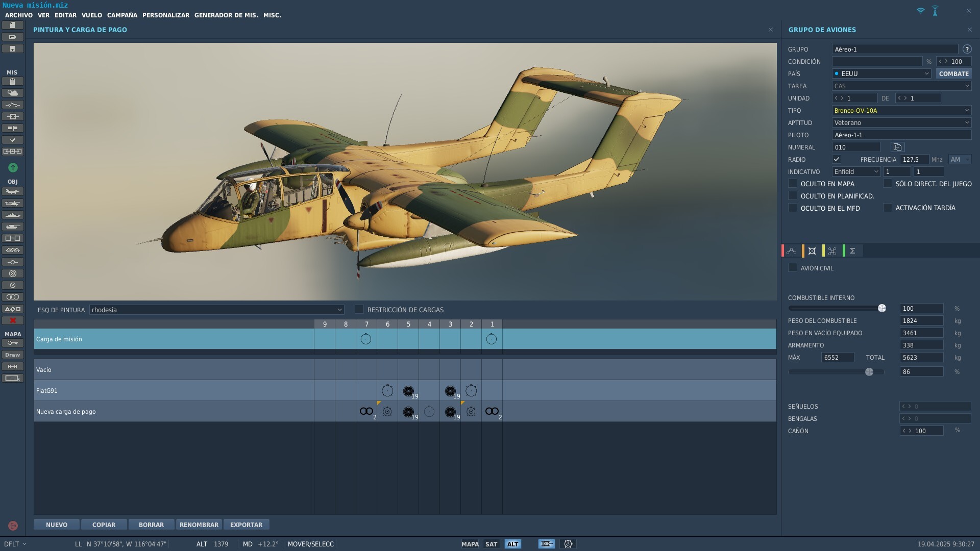Screen dimensions: 980x551
Task: Expand the APTITUD Veterano dropdown
Action: [901, 122]
